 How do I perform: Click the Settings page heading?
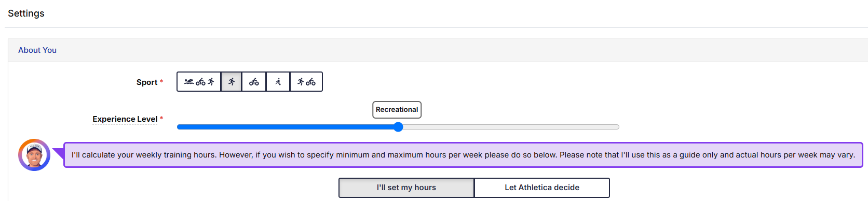[x=26, y=13]
